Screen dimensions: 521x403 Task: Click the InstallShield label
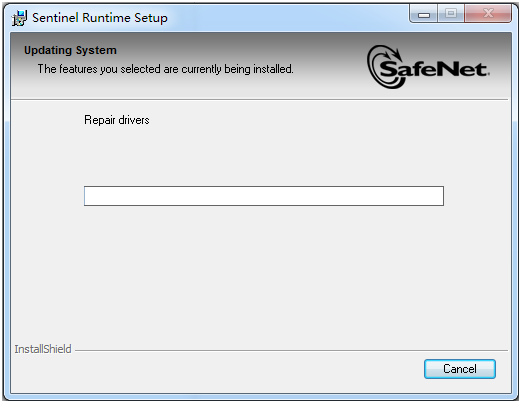pos(43,349)
